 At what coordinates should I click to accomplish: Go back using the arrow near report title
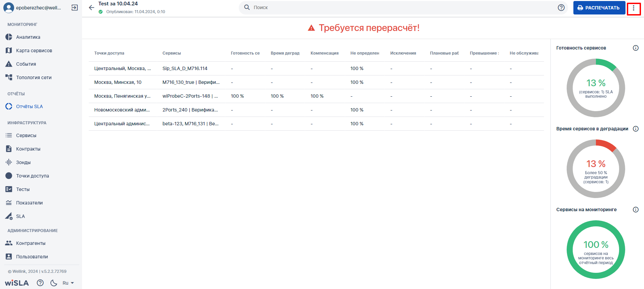tap(91, 8)
